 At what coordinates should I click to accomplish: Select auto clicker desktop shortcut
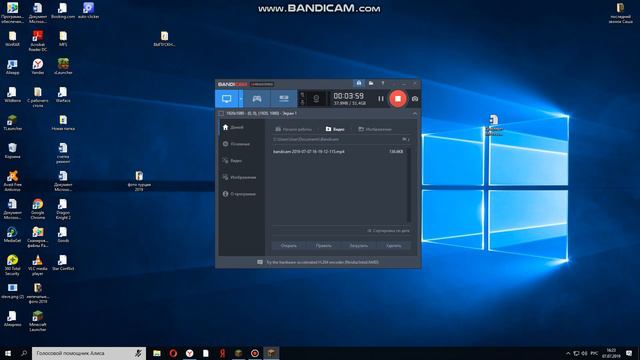tap(88, 11)
